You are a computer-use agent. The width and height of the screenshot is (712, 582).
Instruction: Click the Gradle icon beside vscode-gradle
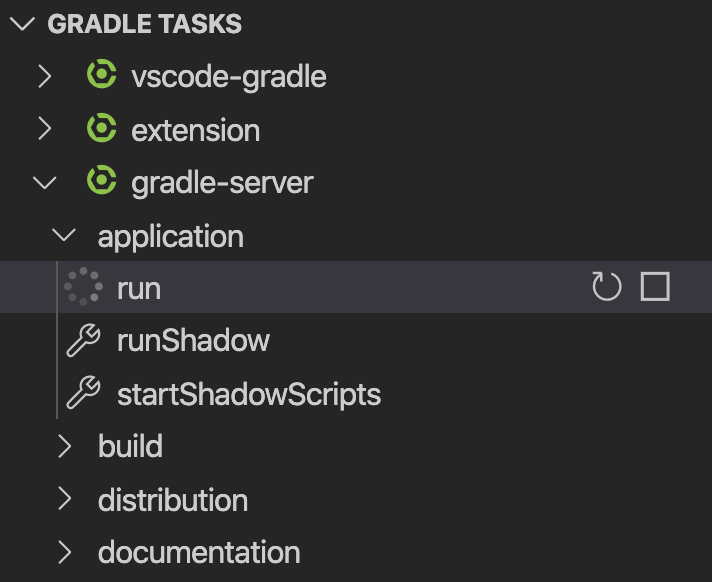click(x=101, y=74)
